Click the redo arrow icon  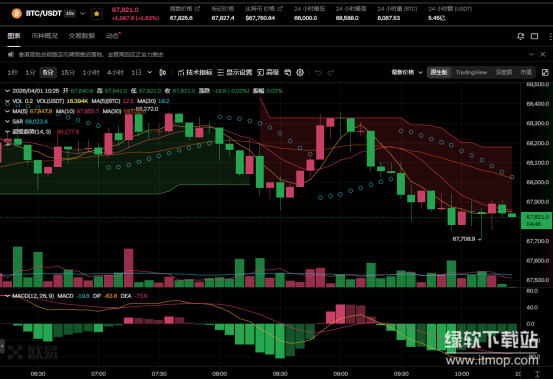(x=330, y=72)
